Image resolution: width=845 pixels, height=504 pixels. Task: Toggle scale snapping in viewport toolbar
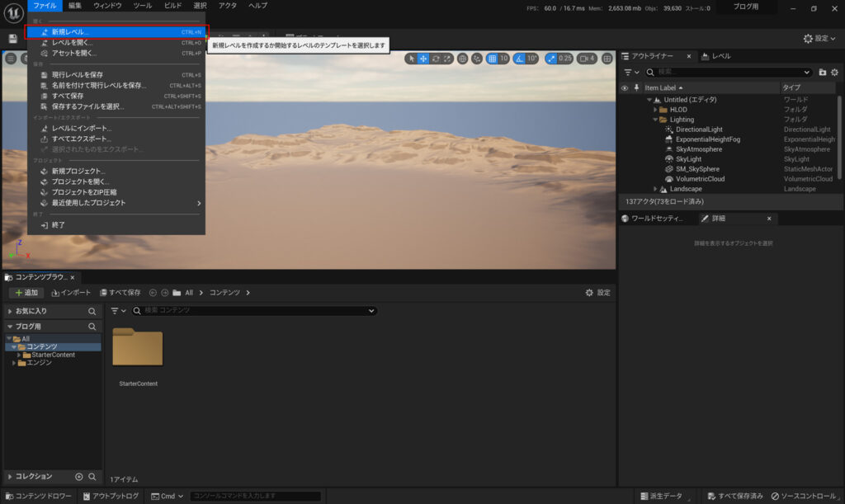tap(550, 59)
